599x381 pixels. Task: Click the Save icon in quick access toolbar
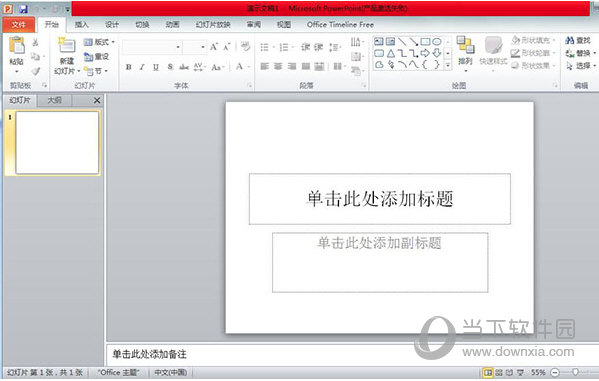(23, 8)
